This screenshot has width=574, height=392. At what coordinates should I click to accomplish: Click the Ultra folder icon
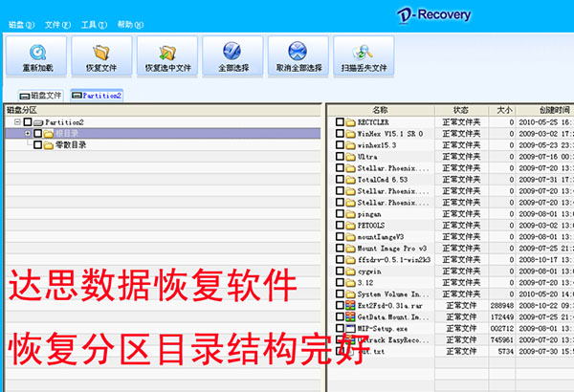350,157
